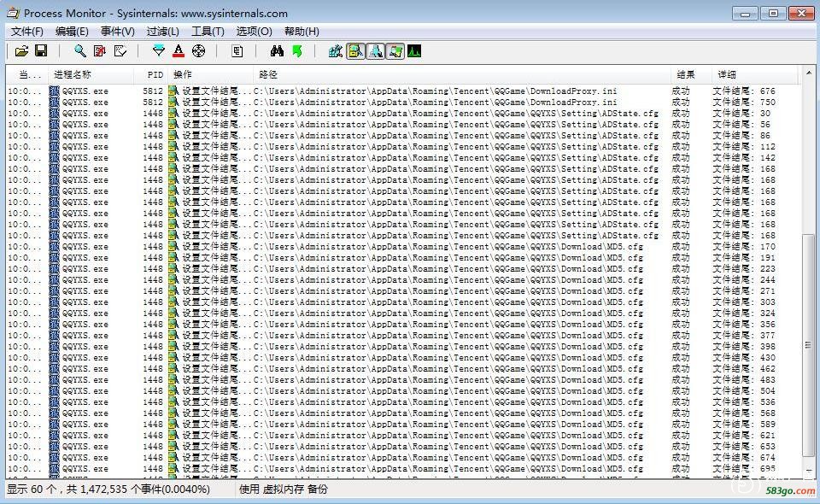This screenshot has width=820, height=504.
Task: Select the ADState.cfg row with 文件结尾: 86
Action: click(402, 136)
